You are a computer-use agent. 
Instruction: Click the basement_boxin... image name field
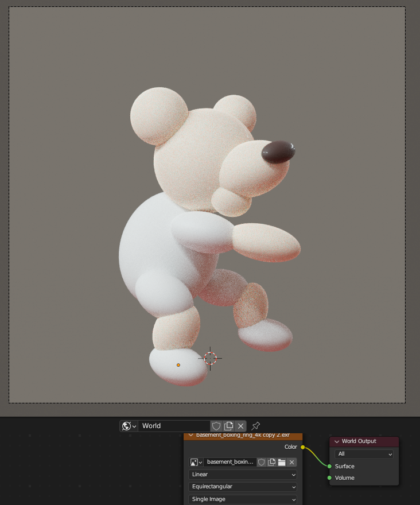[230, 462]
